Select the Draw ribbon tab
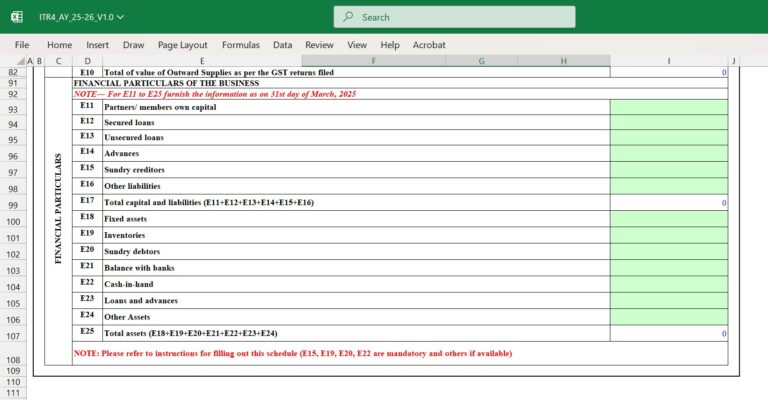 point(134,45)
